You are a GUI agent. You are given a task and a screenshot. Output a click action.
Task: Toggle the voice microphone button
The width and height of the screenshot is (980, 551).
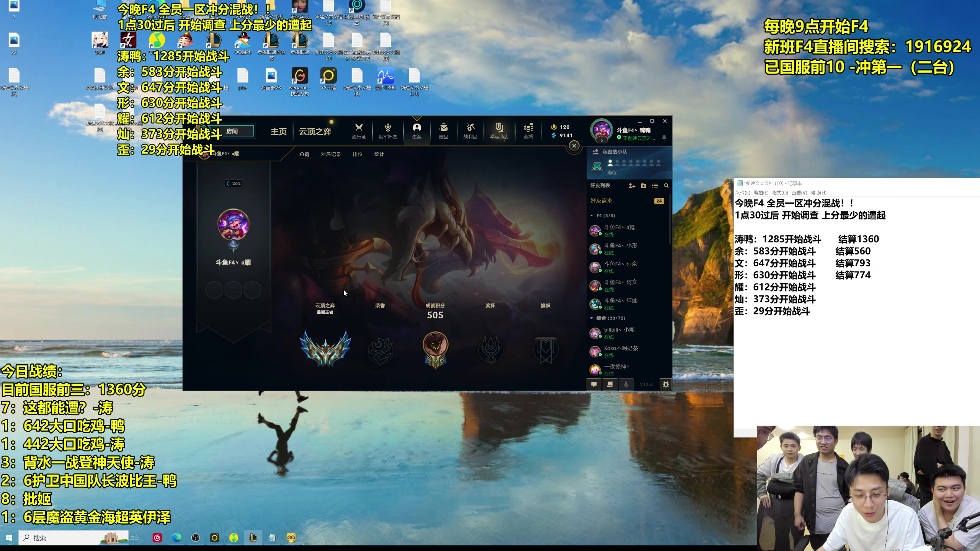626,385
